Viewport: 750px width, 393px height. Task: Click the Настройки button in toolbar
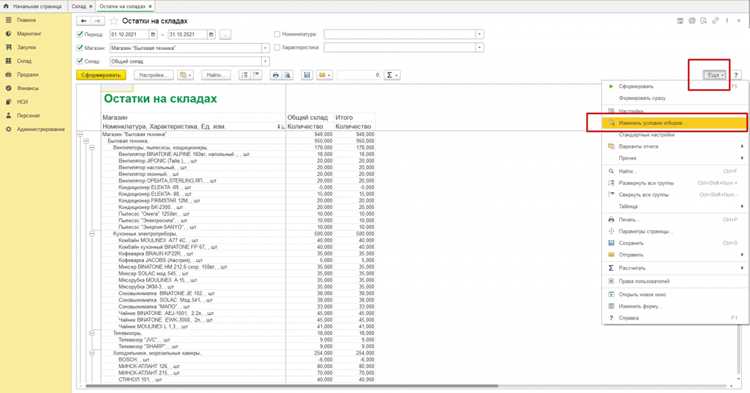pos(154,75)
